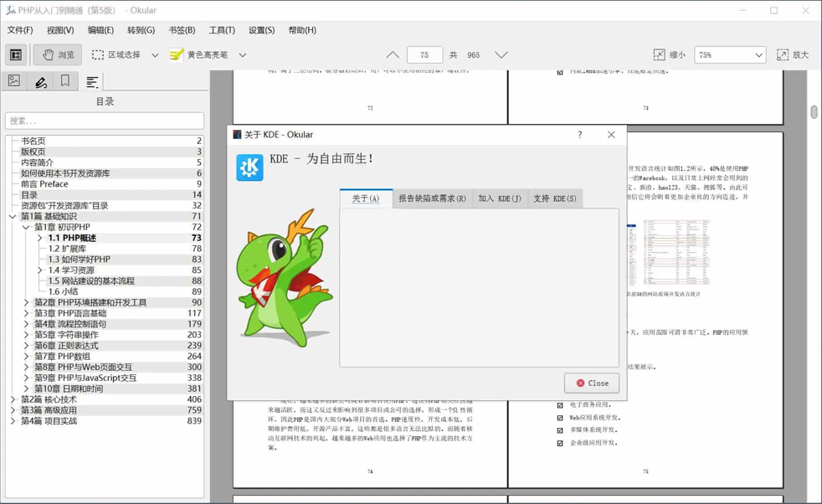Open the 75% zoom level dropdown
The width and height of the screenshot is (822, 504).
730,55
